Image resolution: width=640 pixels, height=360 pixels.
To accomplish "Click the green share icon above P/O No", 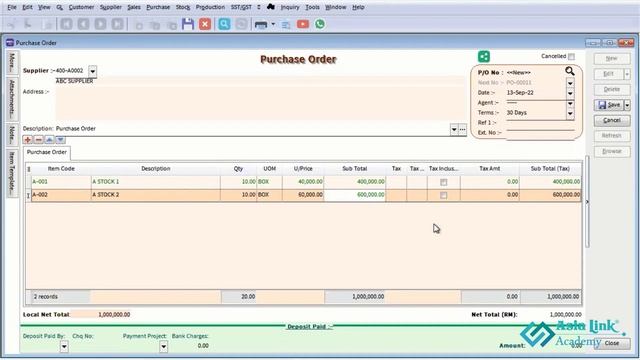I will (x=484, y=57).
